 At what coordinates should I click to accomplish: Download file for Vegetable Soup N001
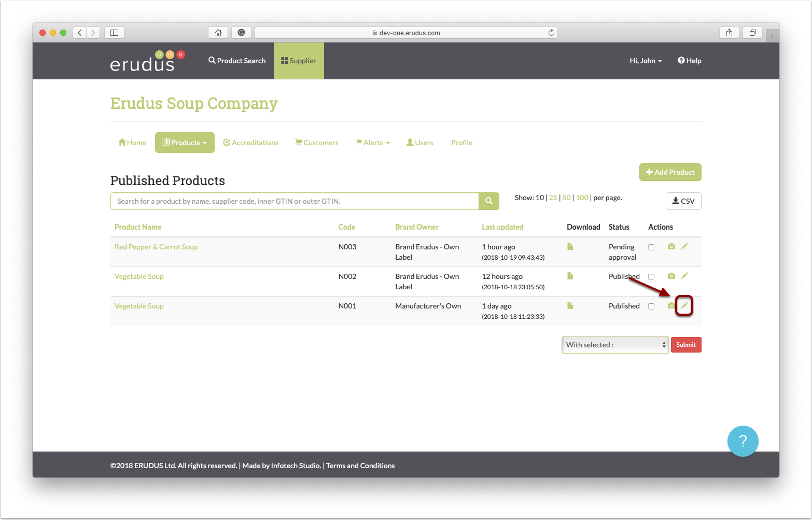click(x=570, y=305)
